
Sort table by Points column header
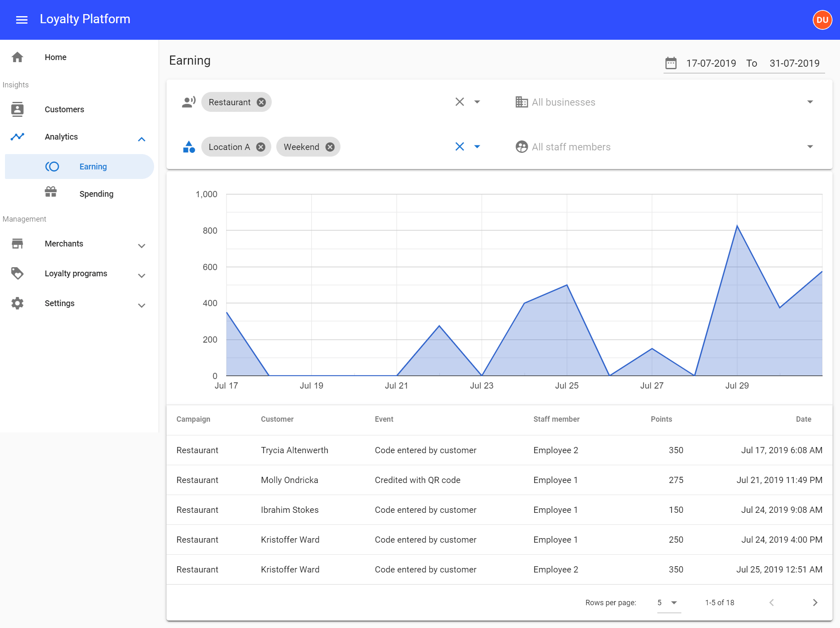tap(661, 419)
